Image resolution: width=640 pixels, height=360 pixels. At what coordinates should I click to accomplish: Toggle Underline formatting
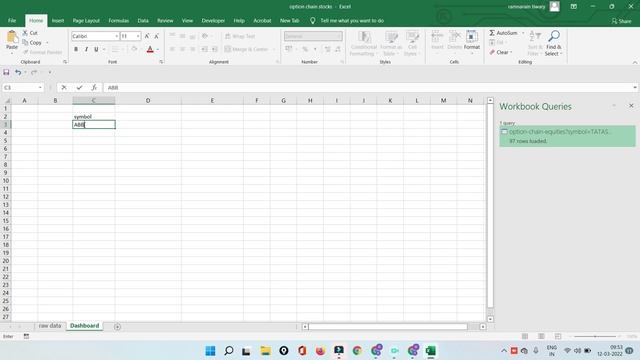pyautogui.click(x=96, y=49)
